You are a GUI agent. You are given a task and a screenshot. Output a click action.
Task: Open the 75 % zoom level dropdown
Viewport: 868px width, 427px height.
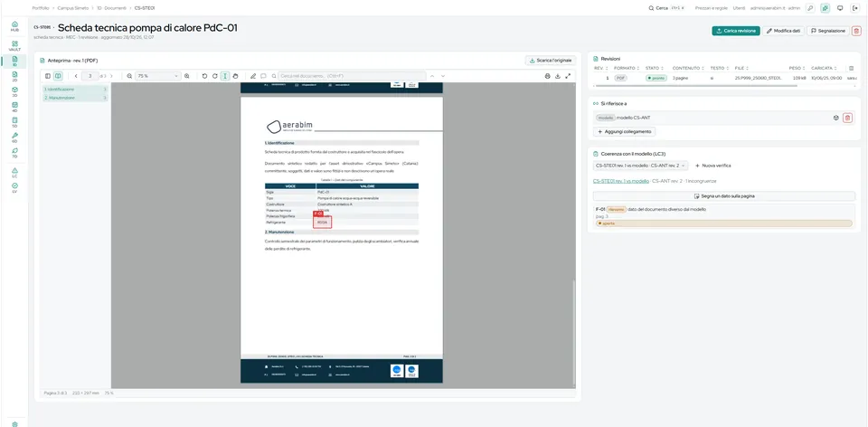point(157,76)
